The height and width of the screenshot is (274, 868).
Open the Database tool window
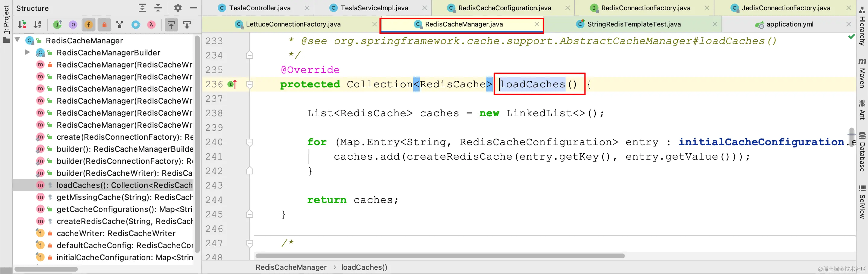coord(862,152)
